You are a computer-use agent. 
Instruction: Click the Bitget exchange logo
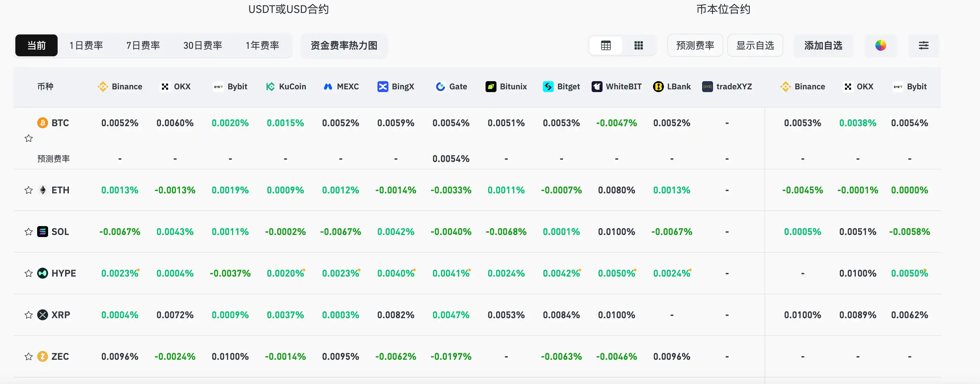click(x=548, y=87)
